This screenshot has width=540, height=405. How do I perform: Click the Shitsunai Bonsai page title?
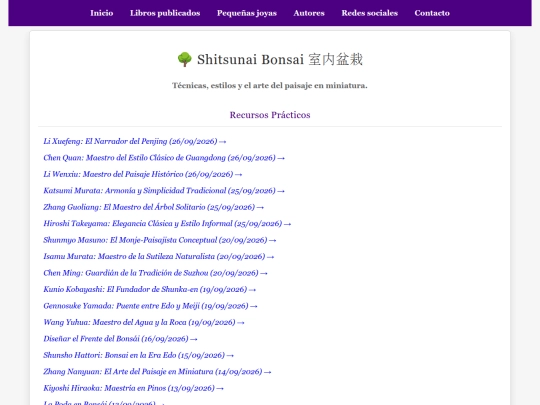click(270, 60)
